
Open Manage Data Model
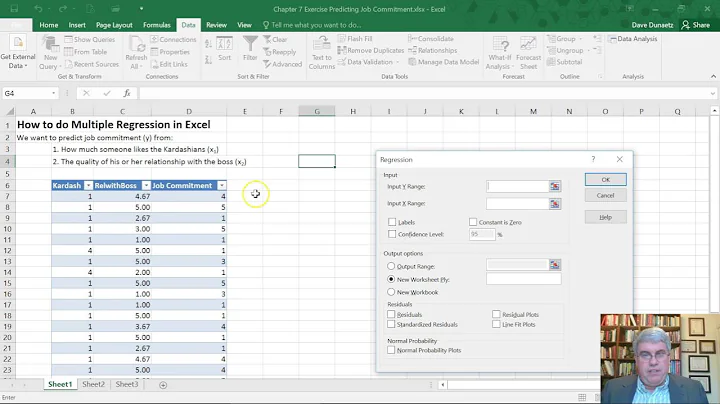point(444,62)
